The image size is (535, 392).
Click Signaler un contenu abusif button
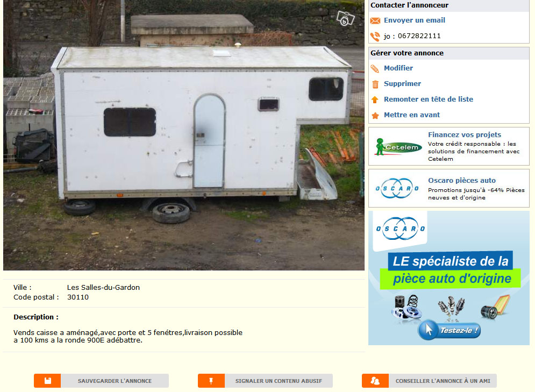(x=265, y=381)
